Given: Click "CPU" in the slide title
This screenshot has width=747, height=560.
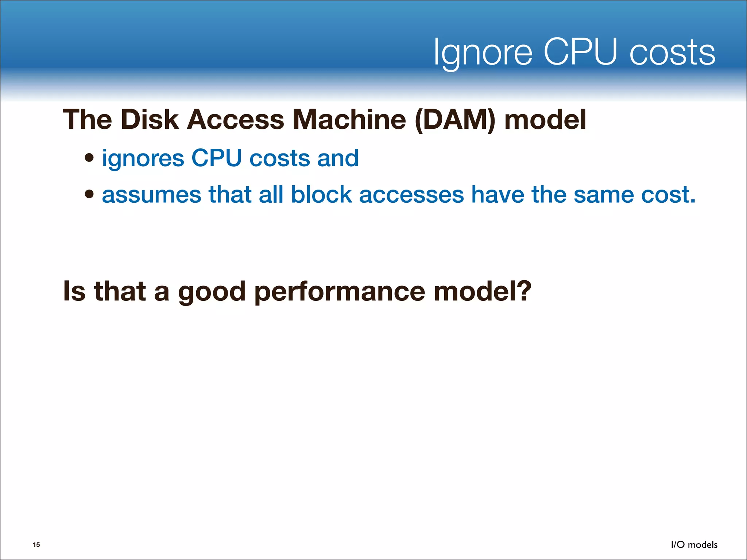Looking at the screenshot, I should (x=580, y=53).
